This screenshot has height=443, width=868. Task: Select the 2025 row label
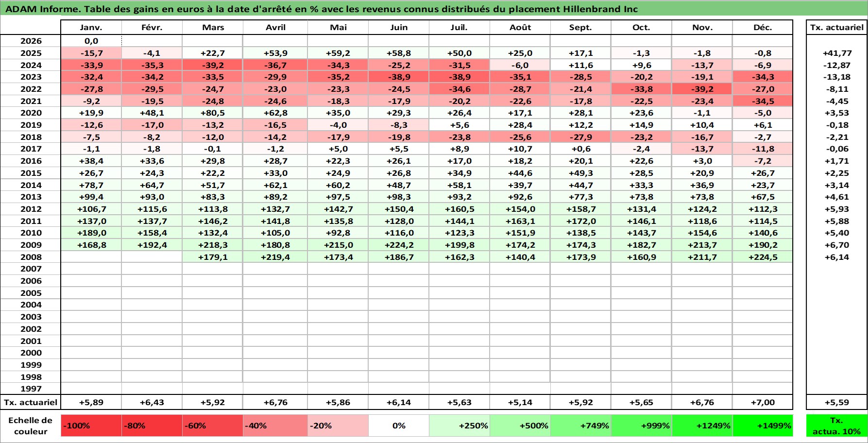31,53
